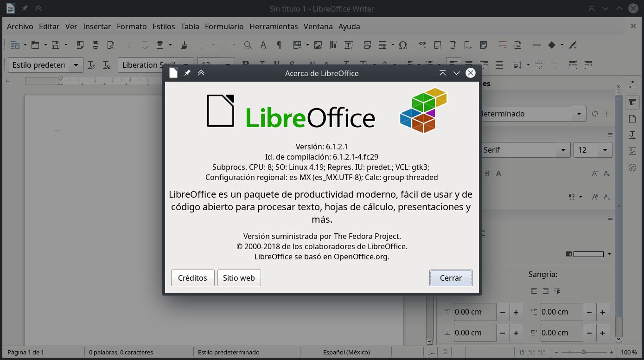Open the Save dropdown arrow
This screenshot has height=360, width=644.
point(66,45)
